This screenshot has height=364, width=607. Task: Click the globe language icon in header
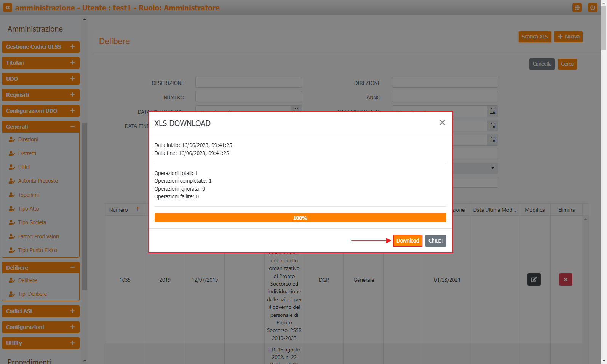coord(577,8)
